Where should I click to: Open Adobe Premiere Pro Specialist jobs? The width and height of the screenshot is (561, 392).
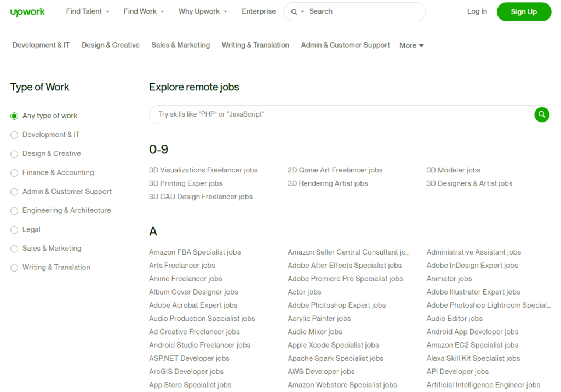click(345, 279)
